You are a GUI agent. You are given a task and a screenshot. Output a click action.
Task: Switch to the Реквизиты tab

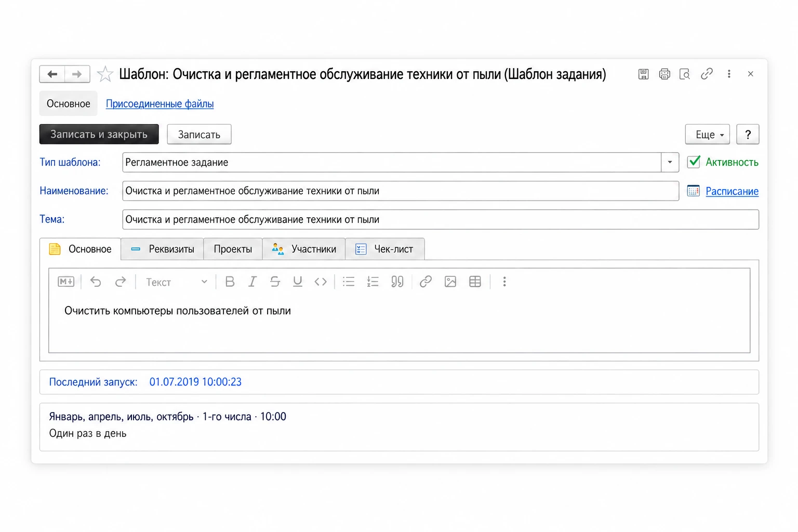[163, 249]
